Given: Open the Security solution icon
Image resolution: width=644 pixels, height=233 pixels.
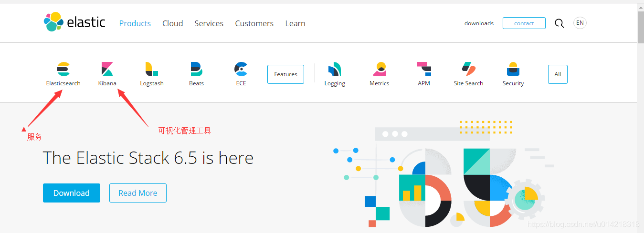Looking at the screenshot, I should (x=513, y=69).
